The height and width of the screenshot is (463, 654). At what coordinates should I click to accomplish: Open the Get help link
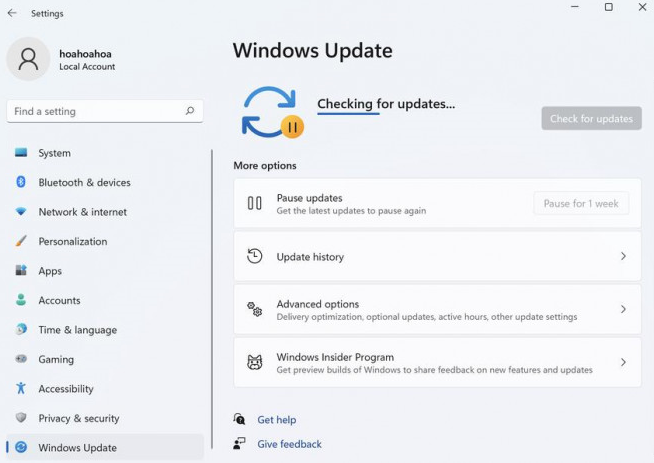[x=276, y=420]
